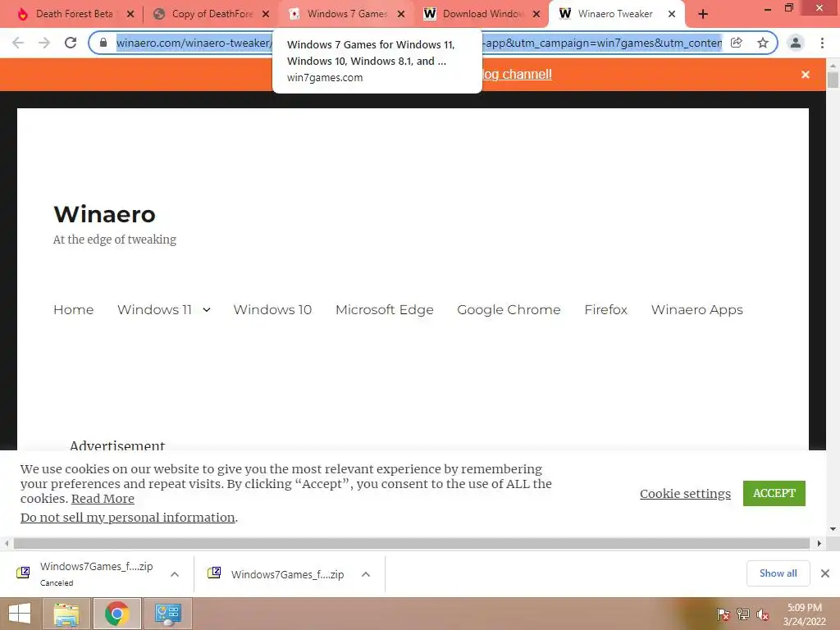The width and height of the screenshot is (840, 630).
Task: Open the Microsoft Edge menu item
Action: click(385, 309)
